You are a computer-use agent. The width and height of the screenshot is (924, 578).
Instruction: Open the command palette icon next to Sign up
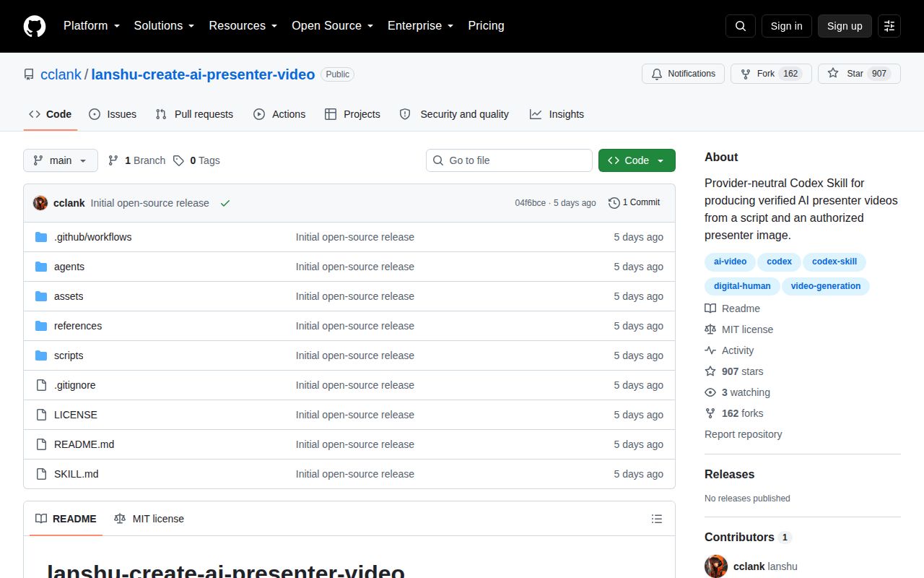pyautogui.click(x=889, y=26)
